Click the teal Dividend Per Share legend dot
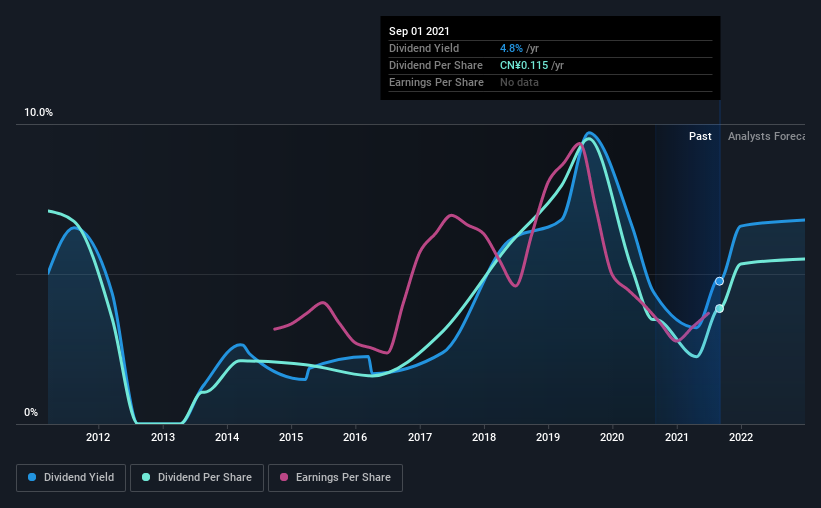Screen dimensions: 821x508 tap(146, 477)
